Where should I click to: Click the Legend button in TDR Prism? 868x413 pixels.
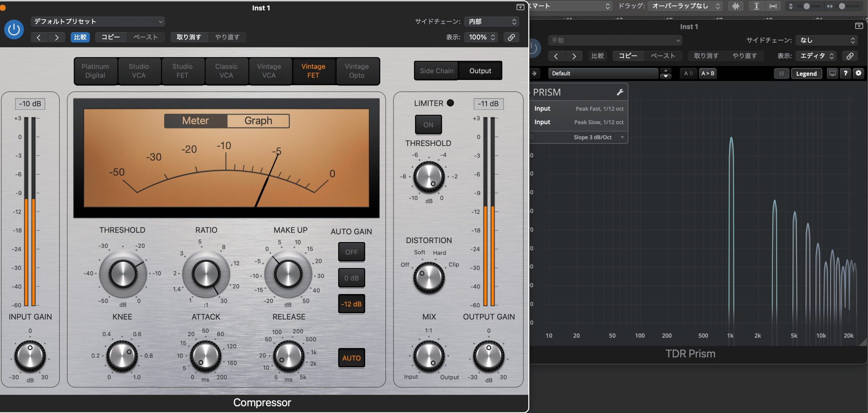coord(806,74)
